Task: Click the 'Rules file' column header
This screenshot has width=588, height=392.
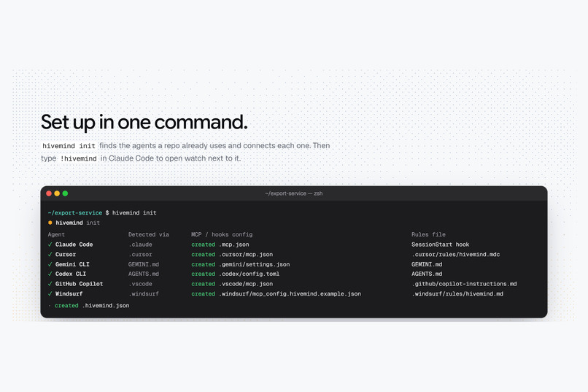Action: [x=428, y=234]
